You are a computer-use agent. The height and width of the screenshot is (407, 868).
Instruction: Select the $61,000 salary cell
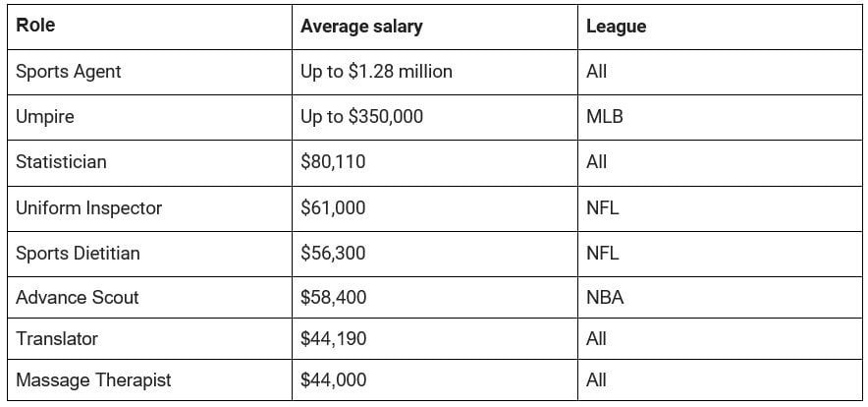pos(333,208)
